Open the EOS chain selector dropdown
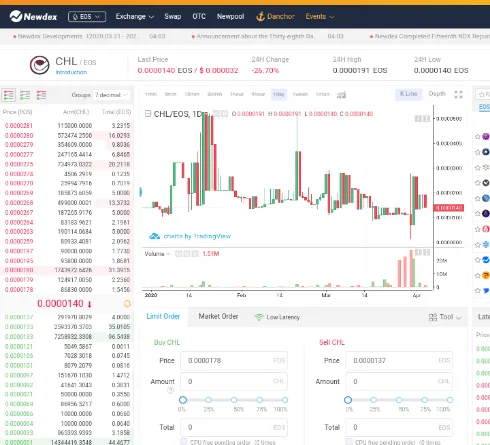Screen dimensions: 490x445 87,16
